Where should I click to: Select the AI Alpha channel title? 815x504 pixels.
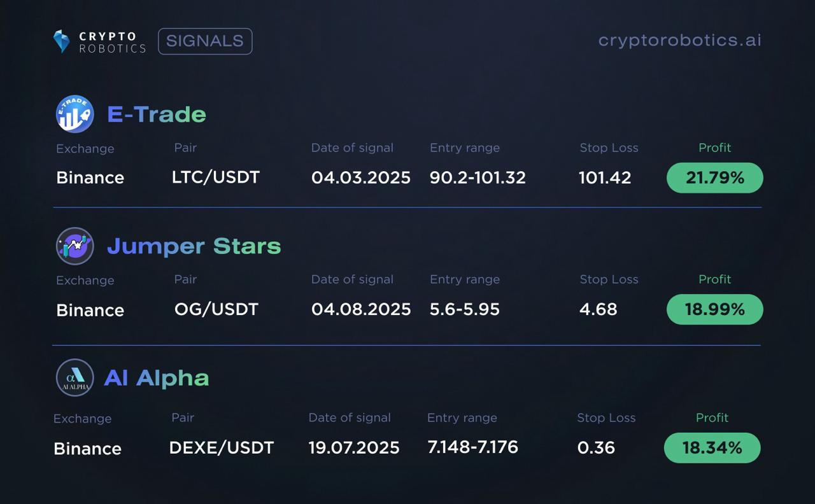pos(157,378)
